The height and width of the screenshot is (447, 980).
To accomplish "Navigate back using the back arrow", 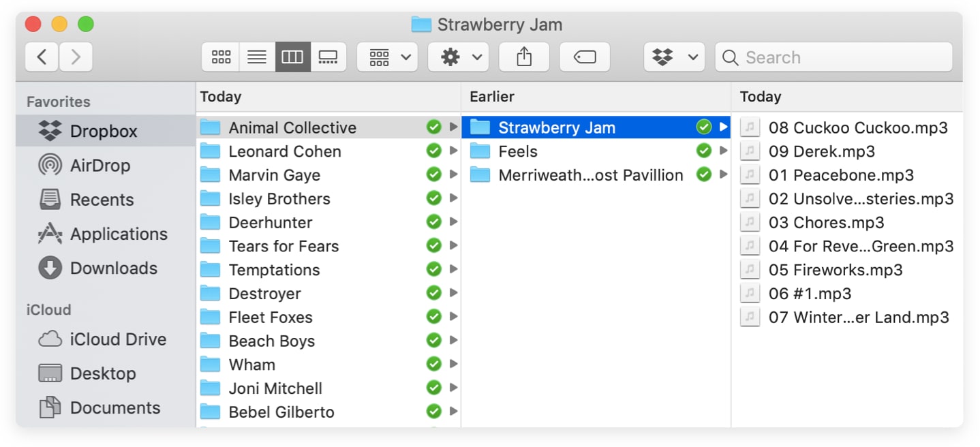I will pyautogui.click(x=41, y=57).
